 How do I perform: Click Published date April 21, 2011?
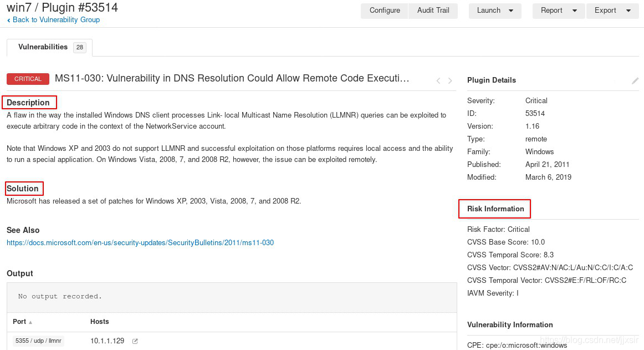(x=547, y=164)
